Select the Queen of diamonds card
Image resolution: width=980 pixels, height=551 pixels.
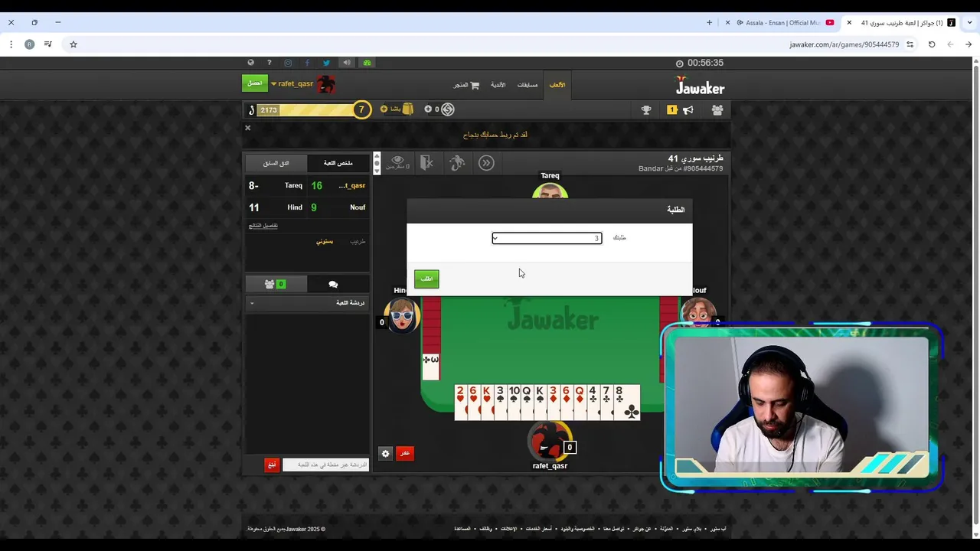pyautogui.click(x=580, y=403)
